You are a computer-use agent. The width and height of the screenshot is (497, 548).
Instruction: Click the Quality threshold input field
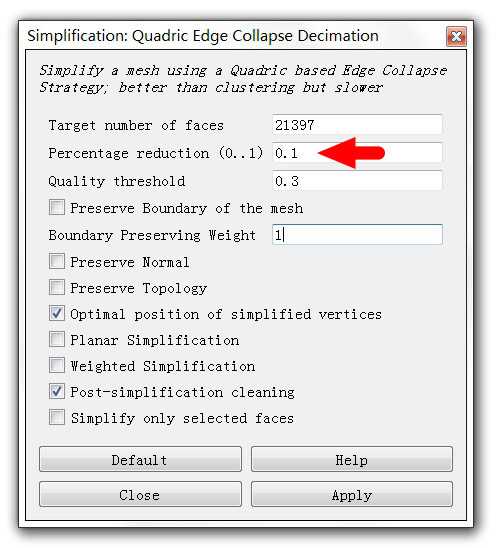[x=357, y=181]
